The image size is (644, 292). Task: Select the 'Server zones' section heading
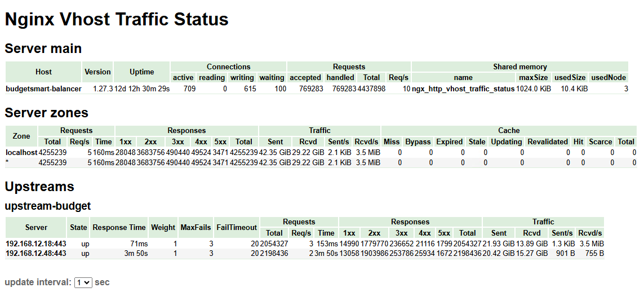(46, 113)
